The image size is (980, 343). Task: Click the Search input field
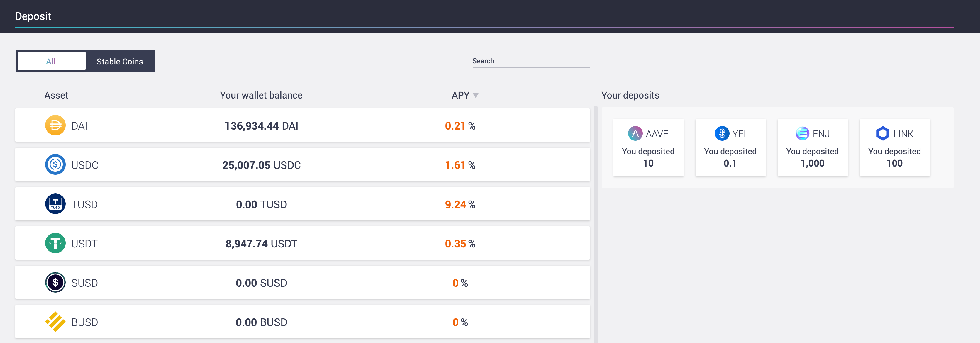click(531, 61)
